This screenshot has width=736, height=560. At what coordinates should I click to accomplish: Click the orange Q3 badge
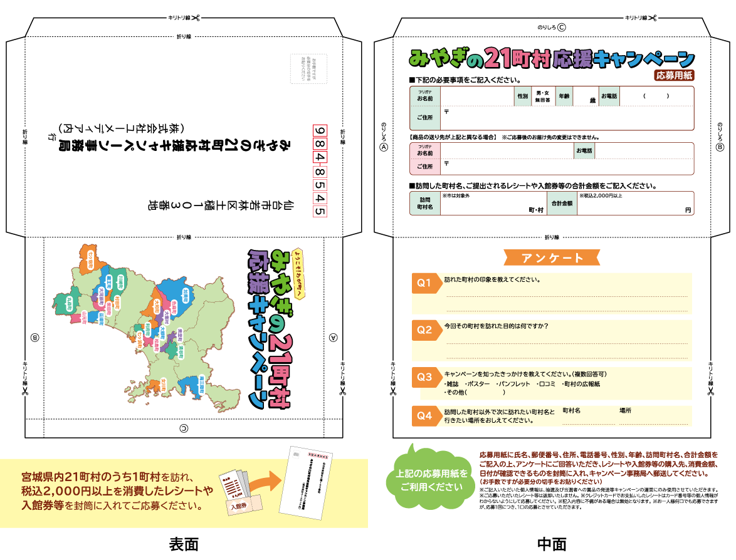coord(427,376)
